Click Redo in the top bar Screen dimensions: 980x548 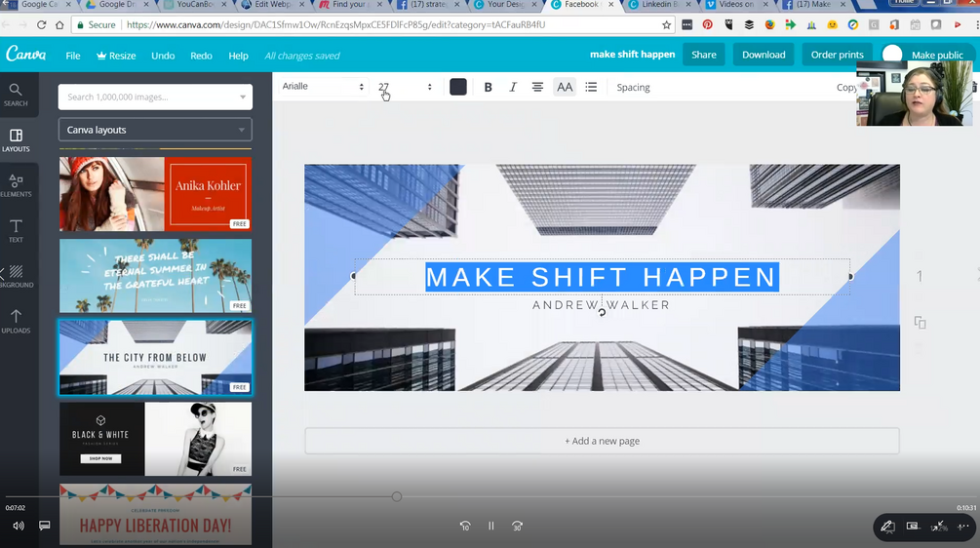tap(201, 56)
